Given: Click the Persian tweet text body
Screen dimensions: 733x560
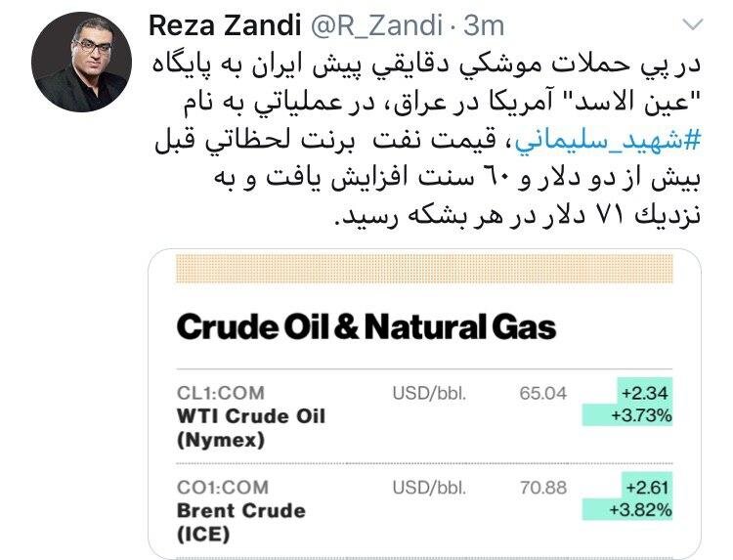Looking at the screenshot, I should pos(427,140).
